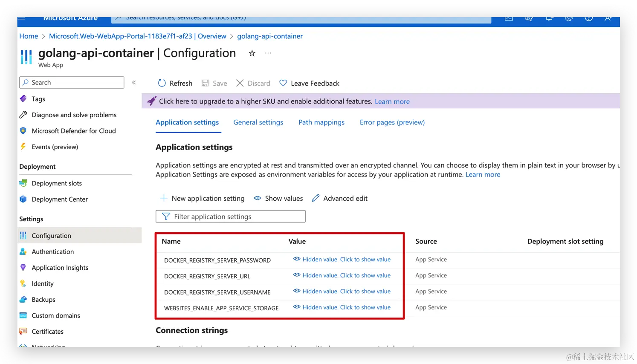
Task: Click the Microsoft Defender for Cloud shield icon
Action: pos(23,131)
